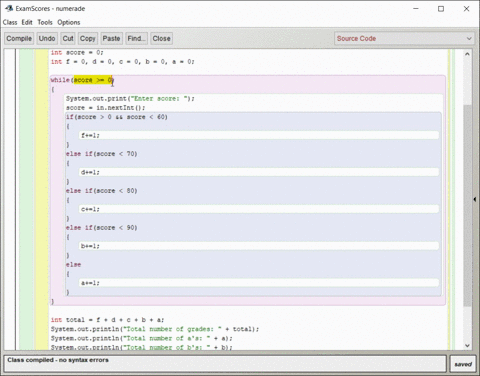480x376 pixels.
Task: Click the highlighted 'score >= 0' condition
Action: (93, 80)
